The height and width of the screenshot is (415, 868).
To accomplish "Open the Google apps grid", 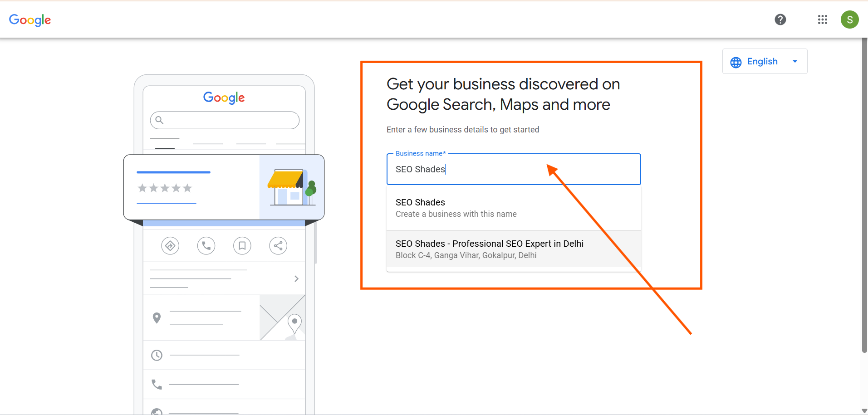I will pos(823,20).
